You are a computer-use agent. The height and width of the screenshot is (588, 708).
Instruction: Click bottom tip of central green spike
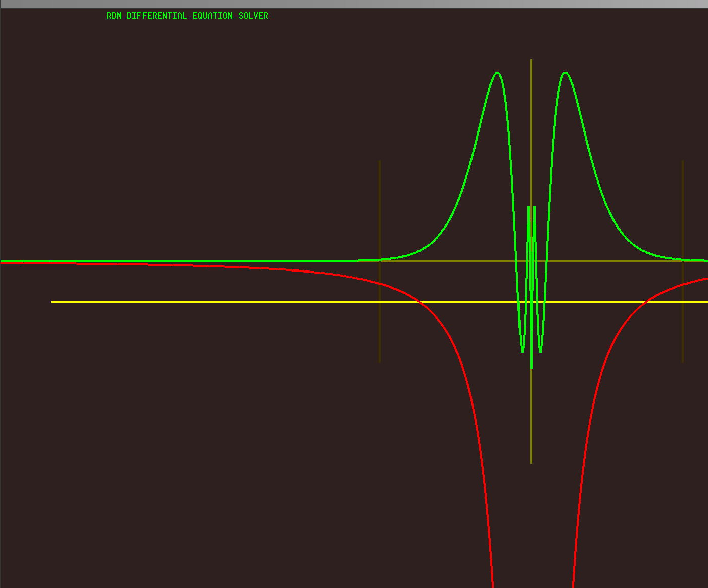coord(531,367)
